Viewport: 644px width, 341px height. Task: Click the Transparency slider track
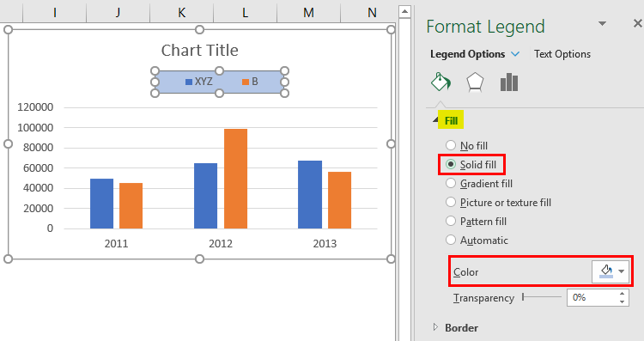(541, 296)
